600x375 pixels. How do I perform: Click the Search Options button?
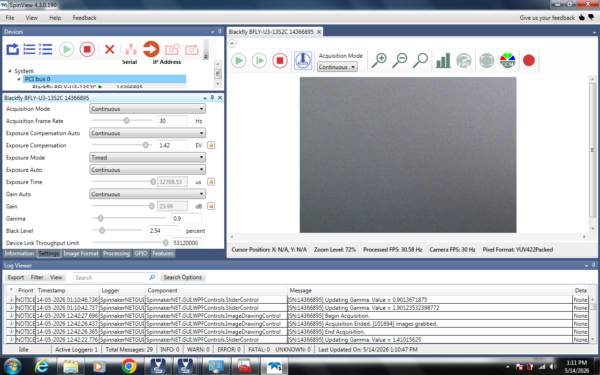pyautogui.click(x=183, y=277)
